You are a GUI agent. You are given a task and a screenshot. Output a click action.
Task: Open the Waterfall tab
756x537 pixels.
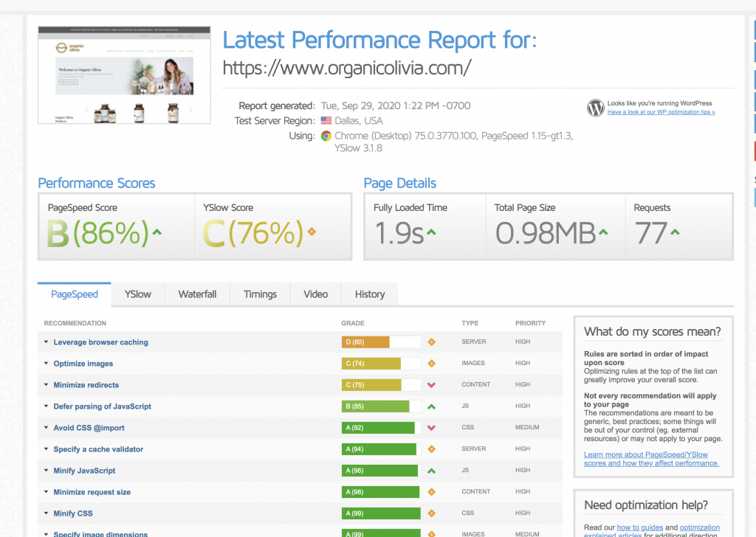(197, 294)
